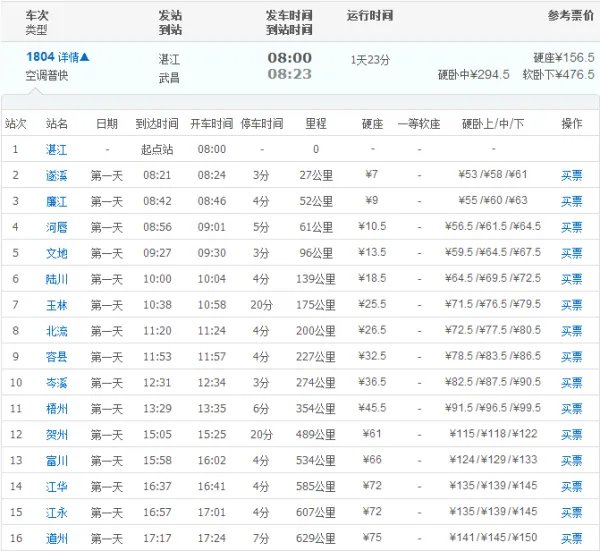Click 买票 for the 江永 row

[x=572, y=512]
